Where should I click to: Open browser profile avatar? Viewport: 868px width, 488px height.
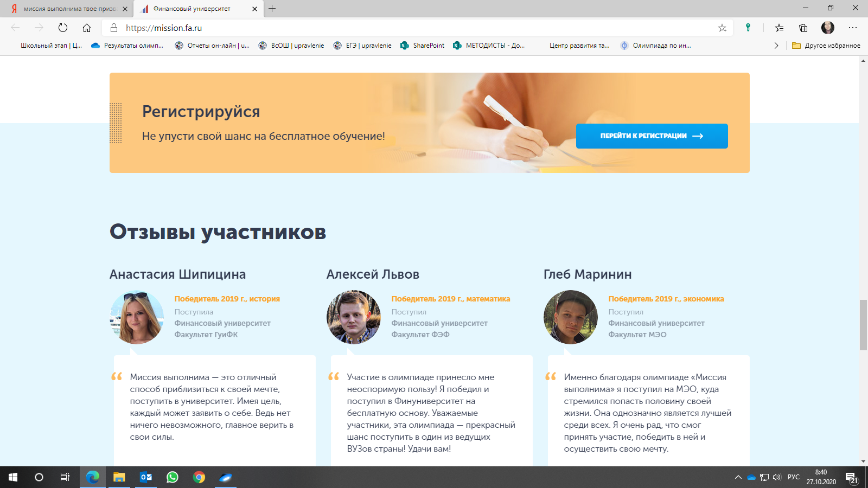[827, 28]
